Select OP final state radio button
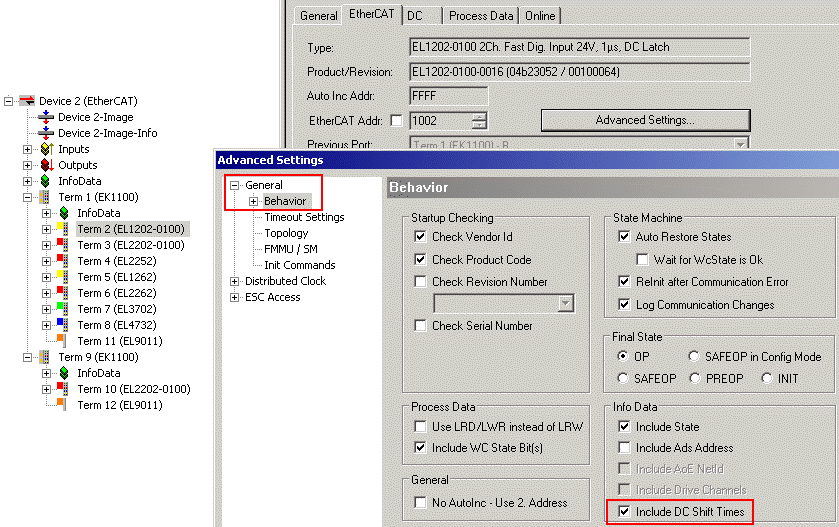Image resolution: width=839 pixels, height=527 pixels. coord(623,356)
